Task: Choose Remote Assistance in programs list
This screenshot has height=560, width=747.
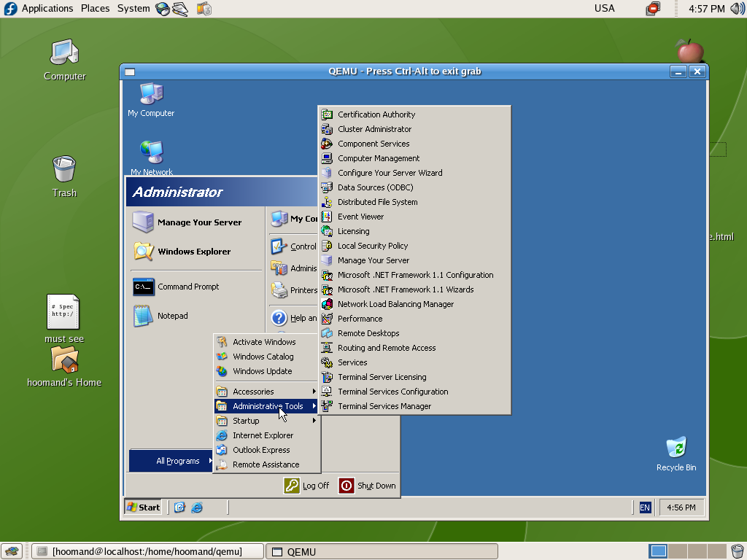Action: tap(267, 464)
